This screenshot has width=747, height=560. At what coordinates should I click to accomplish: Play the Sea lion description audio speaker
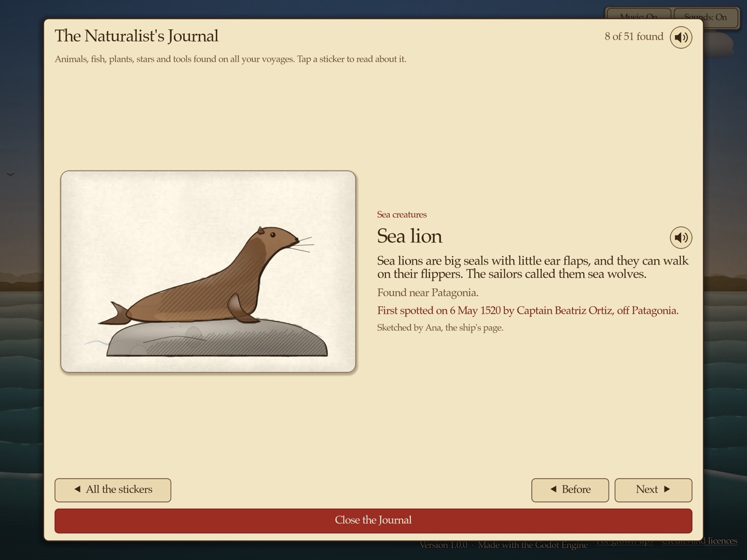click(x=681, y=237)
